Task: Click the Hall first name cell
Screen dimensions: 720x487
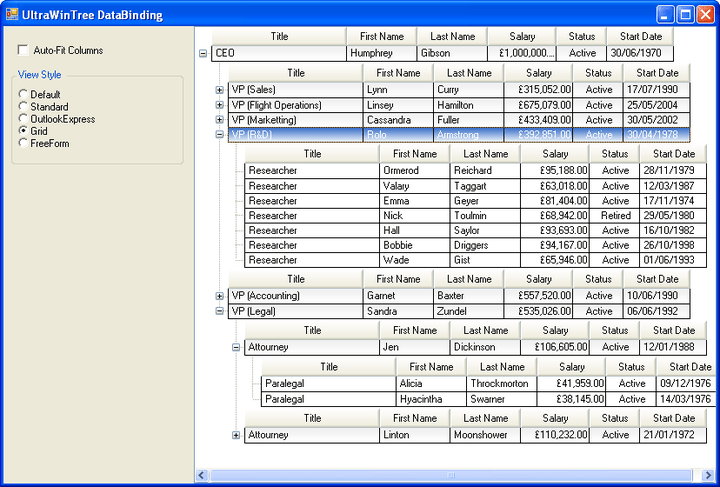Action: click(x=415, y=230)
